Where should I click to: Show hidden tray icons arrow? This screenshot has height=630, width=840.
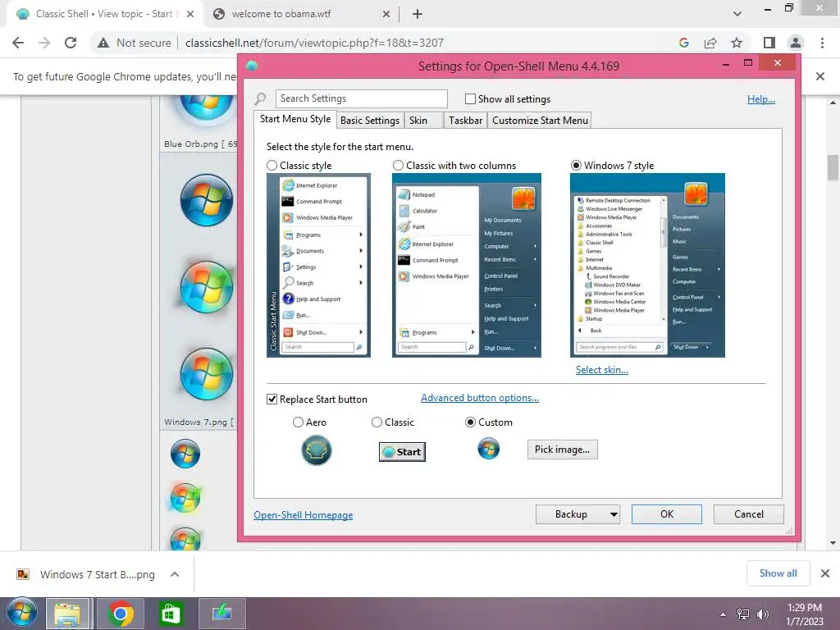click(x=723, y=614)
